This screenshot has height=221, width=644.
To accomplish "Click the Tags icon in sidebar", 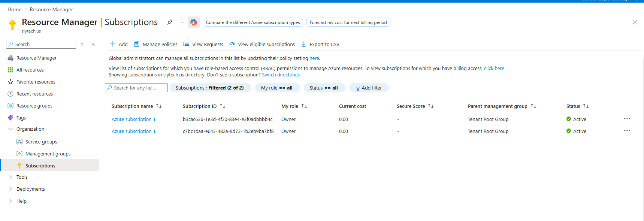I will point(10,118).
